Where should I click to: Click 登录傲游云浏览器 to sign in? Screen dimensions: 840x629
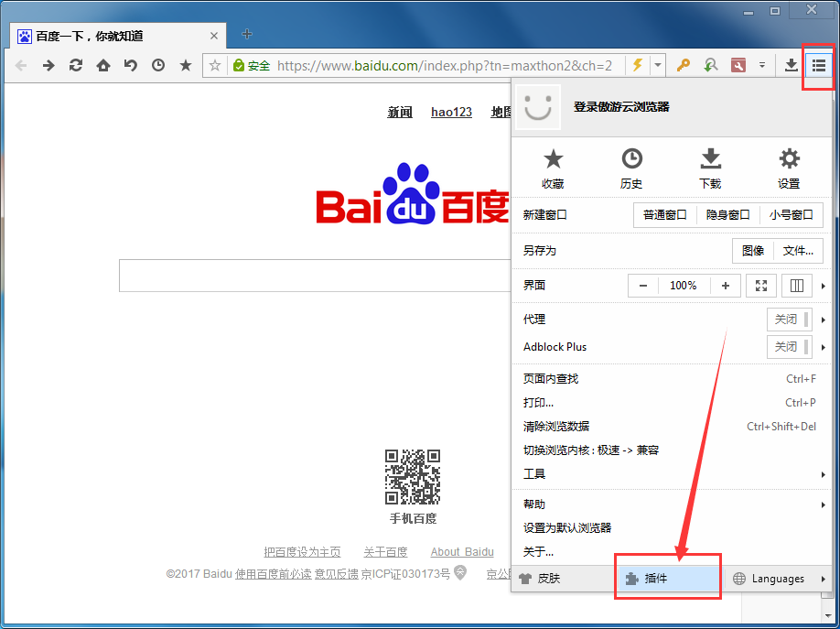(x=621, y=107)
